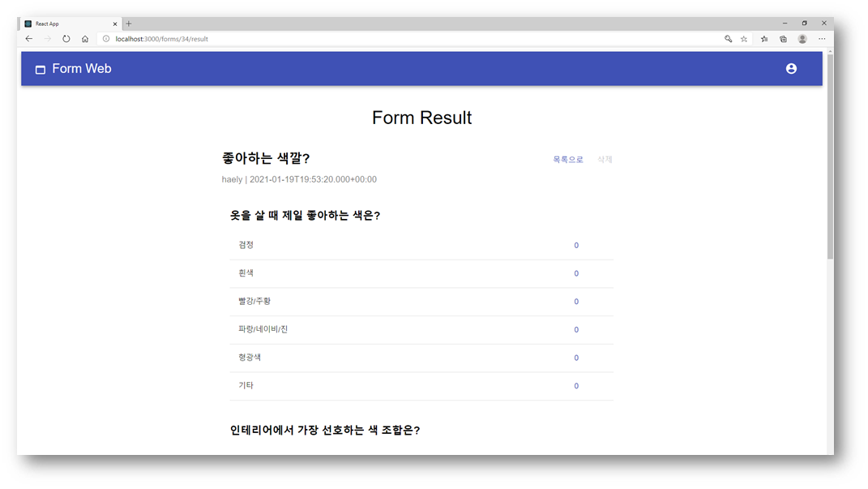Click the browser home icon
This screenshot has height=489, width=868.
point(84,38)
